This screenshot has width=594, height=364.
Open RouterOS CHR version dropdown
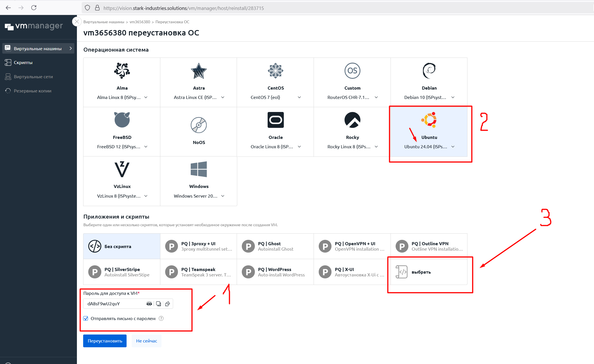click(352, 97)
